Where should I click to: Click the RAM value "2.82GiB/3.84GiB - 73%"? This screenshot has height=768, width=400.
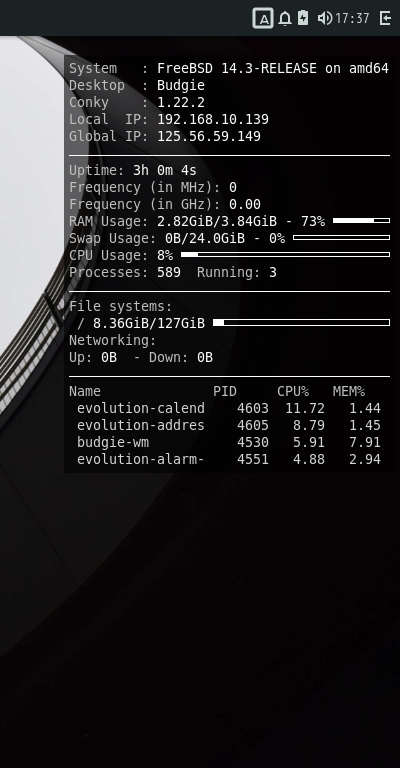click(x=241, y=221)
